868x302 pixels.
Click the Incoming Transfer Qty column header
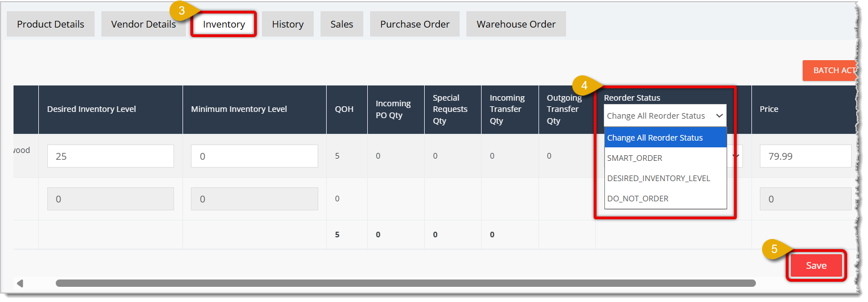click(510, 109)
